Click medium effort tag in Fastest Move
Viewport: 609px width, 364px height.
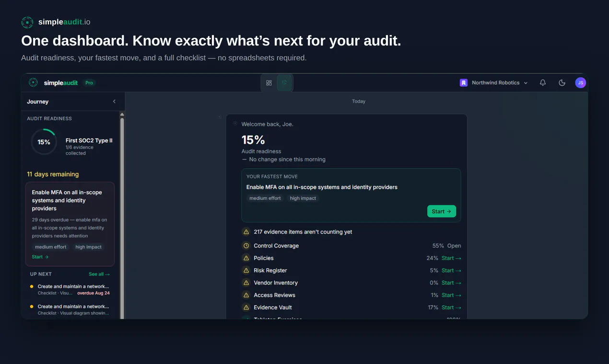coord(265,198)
